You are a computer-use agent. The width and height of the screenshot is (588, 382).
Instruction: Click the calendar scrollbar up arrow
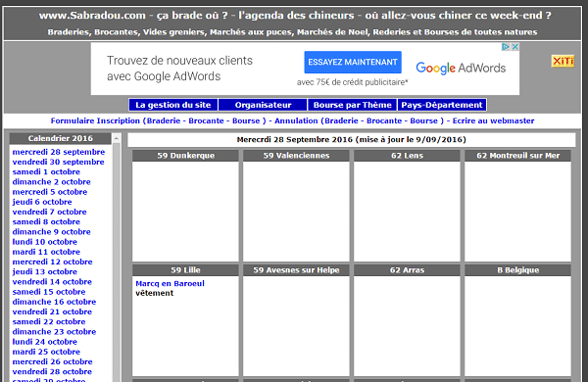point(117,138)
